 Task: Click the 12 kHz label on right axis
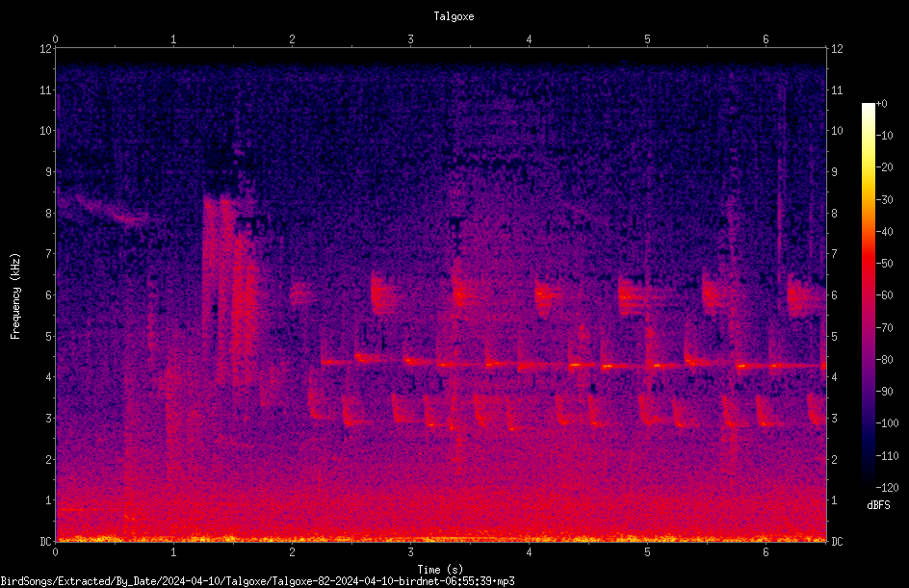tap(837, 49)
